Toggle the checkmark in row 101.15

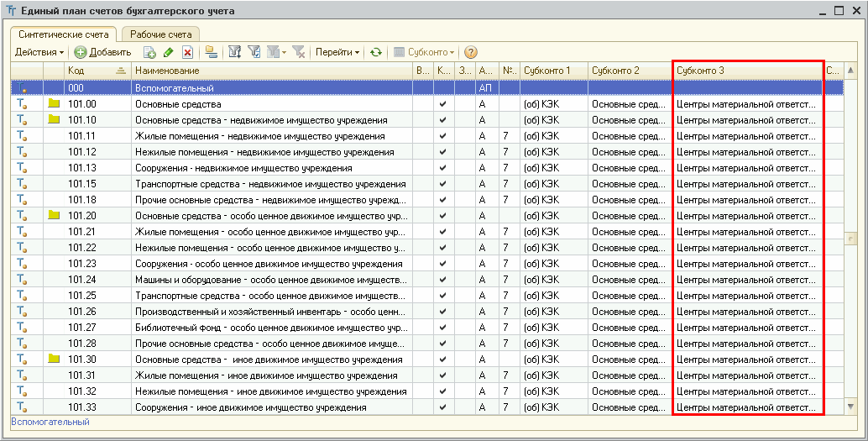(x=442, y=184)
